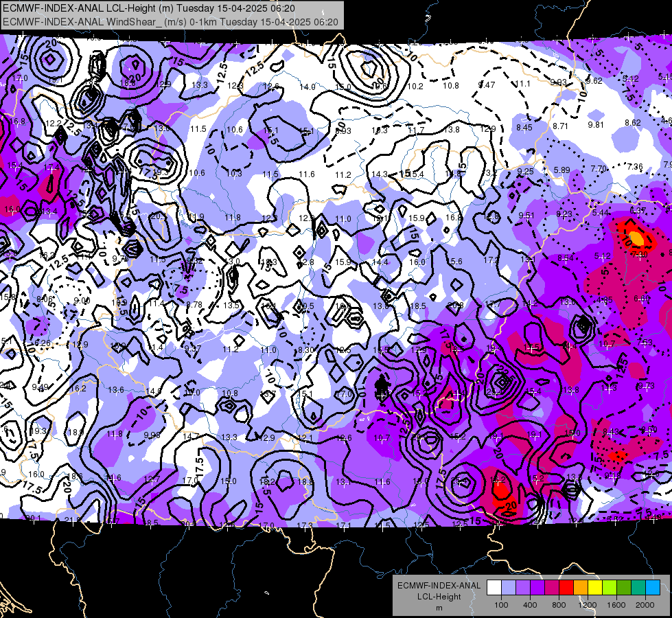Click the grid value 4.85
The width and height of the screenshot is (672, 618).
tap(604, 300)
